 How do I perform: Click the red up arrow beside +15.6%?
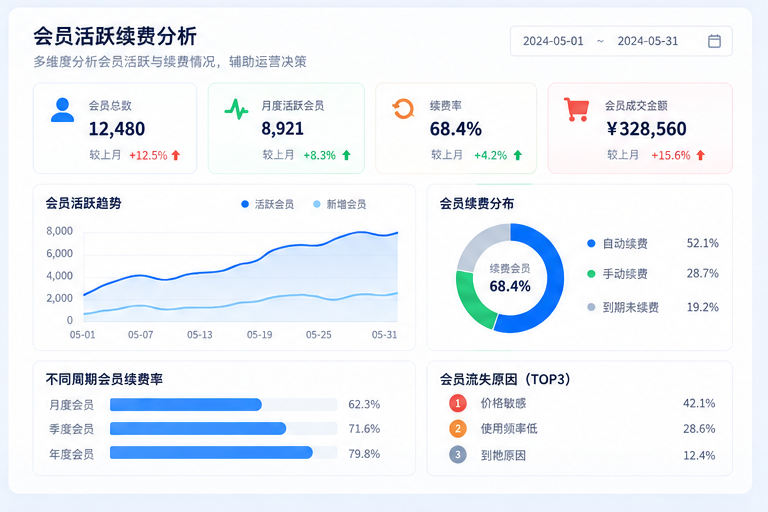tap(700, 155)
